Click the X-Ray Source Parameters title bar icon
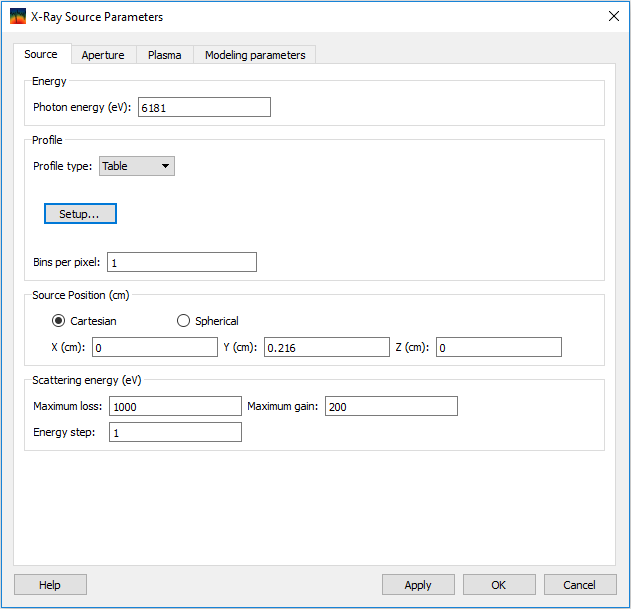Image resolution: width=631 pixels, height=609 pixels. pos(17,17)
